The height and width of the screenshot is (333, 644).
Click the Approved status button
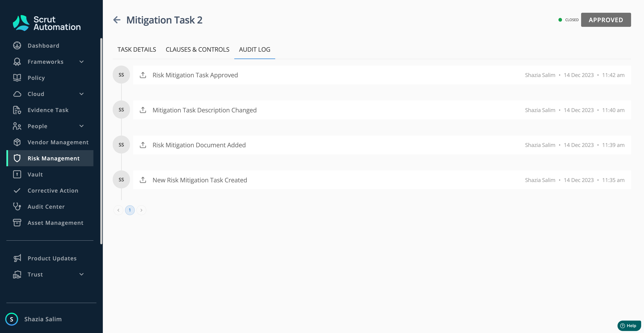tap(606, 20)
